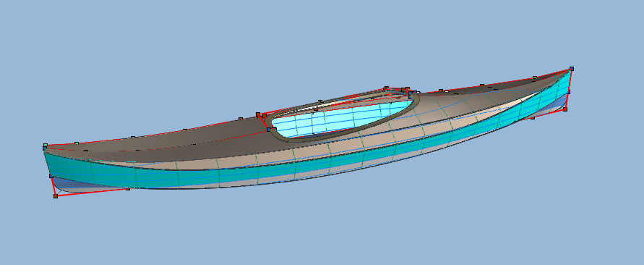
Task: Select the orange control point behind the cockpit coaming
Action: click(258, 114)
